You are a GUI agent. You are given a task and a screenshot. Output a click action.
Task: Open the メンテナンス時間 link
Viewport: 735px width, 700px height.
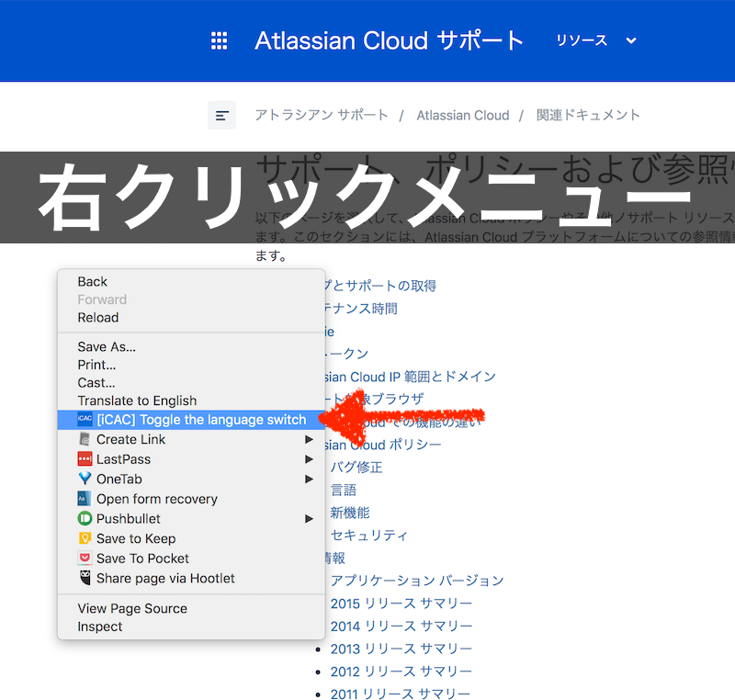361,309
